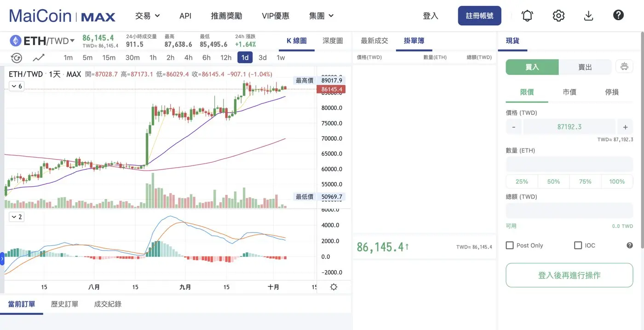644x330 pixels.
Task: Click 登入後再進行操作 button
Action: tap(569, 275)
